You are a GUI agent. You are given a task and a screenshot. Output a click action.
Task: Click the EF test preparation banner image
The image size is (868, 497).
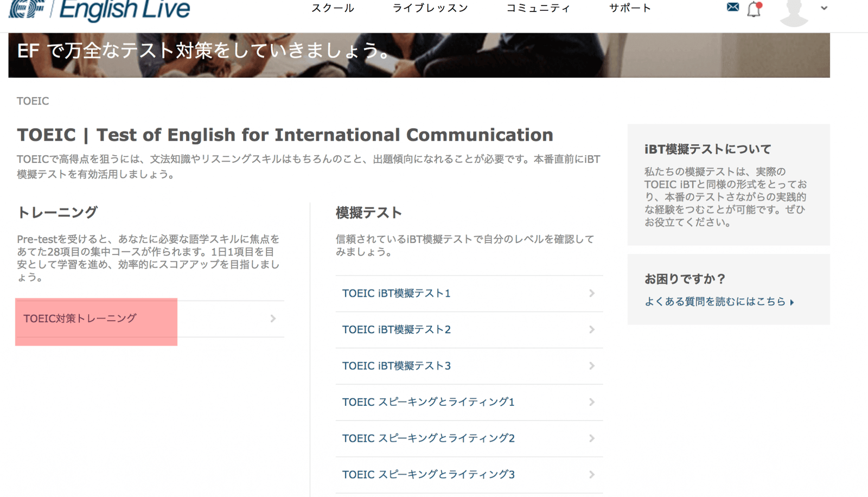419,55
